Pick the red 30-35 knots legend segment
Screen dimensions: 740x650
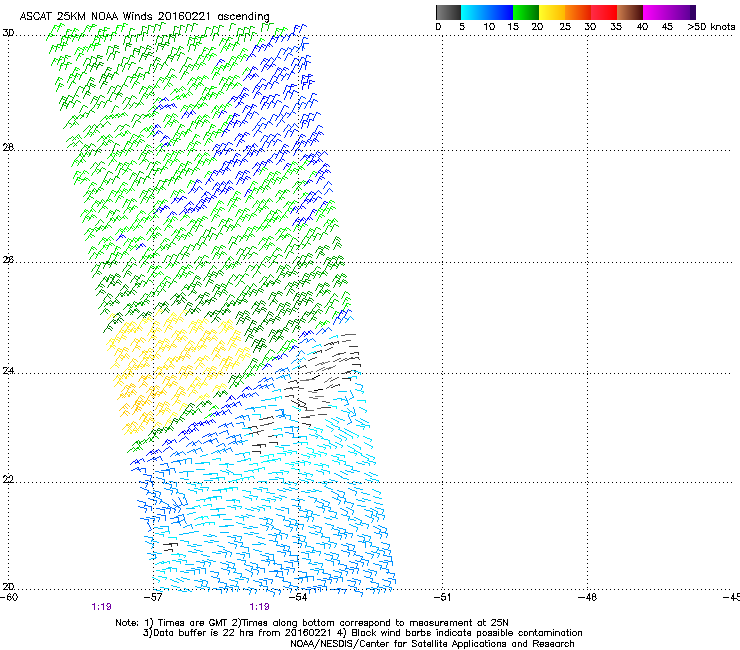pos(604,12)
